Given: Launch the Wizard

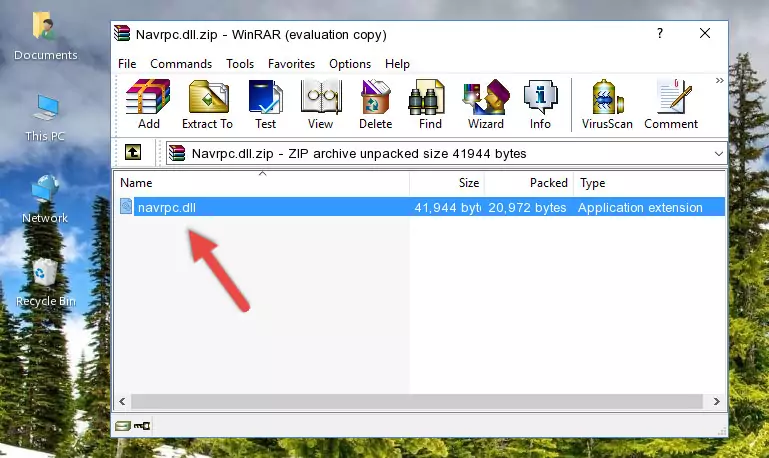Looking at the screenshot, I should point(486,104).
